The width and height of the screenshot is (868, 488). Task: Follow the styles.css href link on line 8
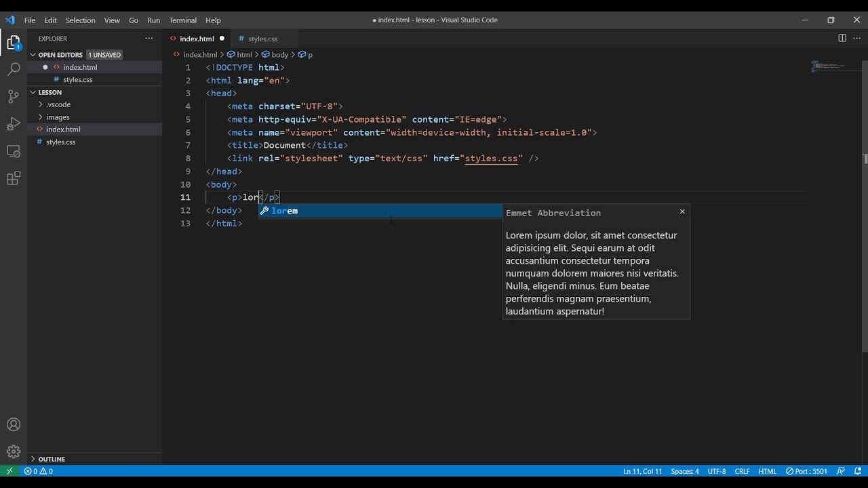click(492, 159)
